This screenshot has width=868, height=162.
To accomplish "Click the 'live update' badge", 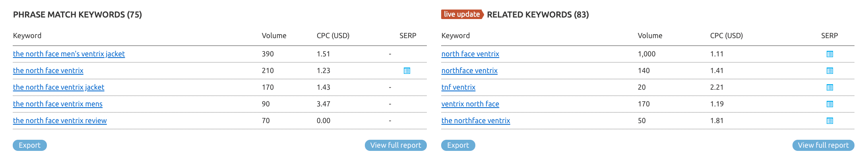I will [x=462, y=14].
